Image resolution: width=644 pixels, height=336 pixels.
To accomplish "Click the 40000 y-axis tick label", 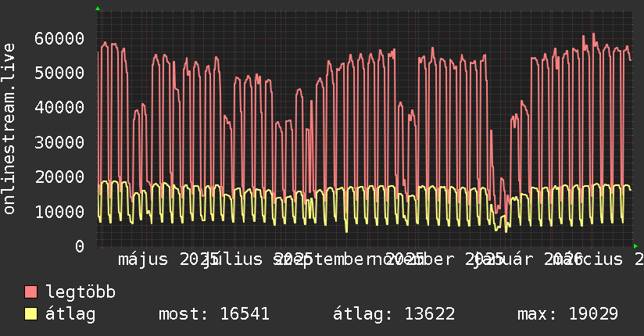I will click(59, 108).
